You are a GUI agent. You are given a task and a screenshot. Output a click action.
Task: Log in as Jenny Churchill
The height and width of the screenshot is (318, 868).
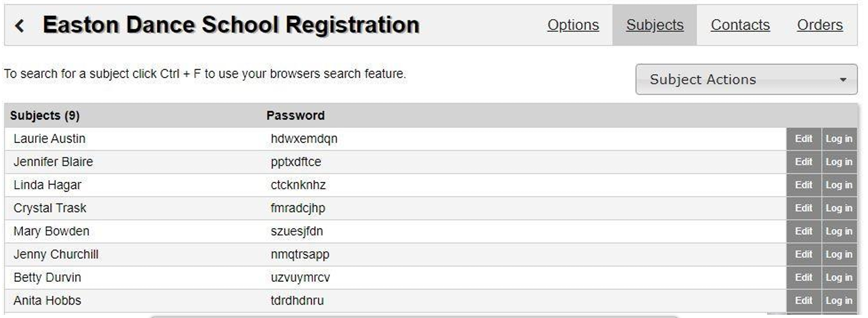point(839,254)
